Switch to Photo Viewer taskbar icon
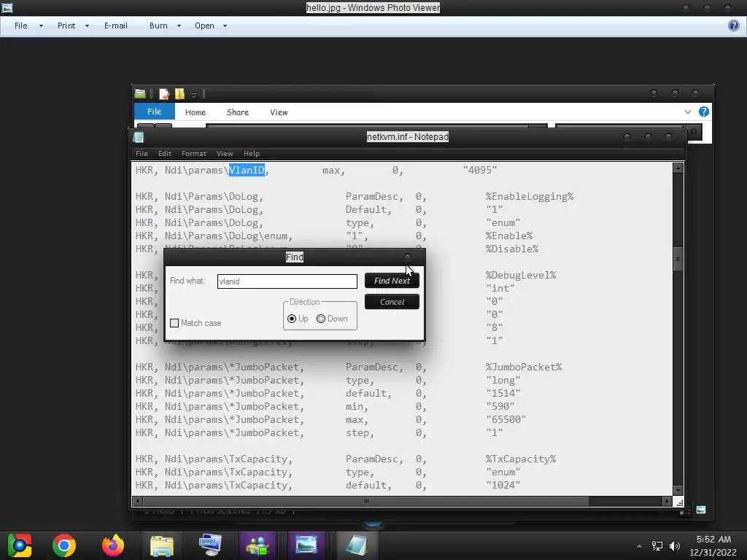This screenshot has height=560, width=747. (306, 545)
